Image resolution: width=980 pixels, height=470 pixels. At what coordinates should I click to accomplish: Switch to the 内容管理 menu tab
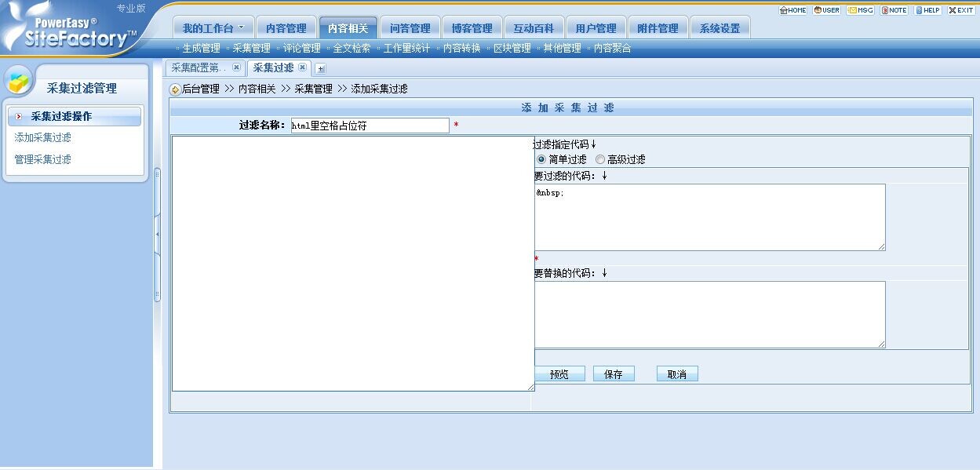coord(286,28)
